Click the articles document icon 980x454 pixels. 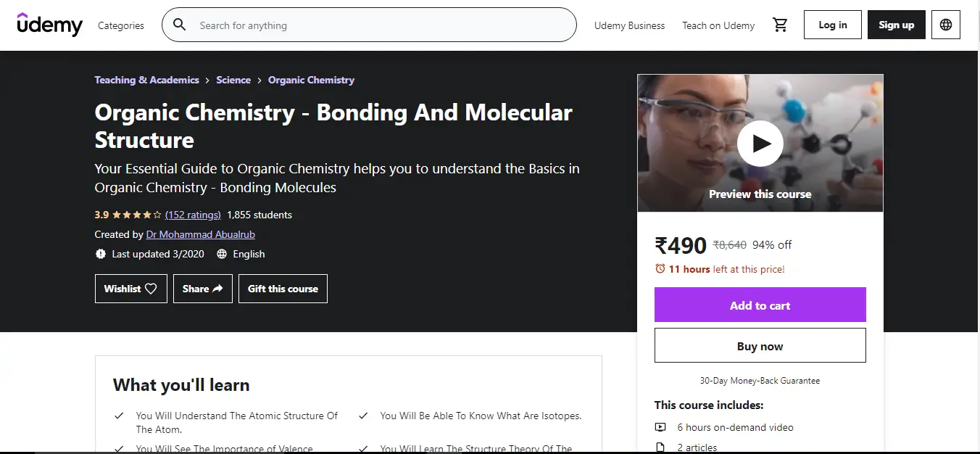[662, 445]
